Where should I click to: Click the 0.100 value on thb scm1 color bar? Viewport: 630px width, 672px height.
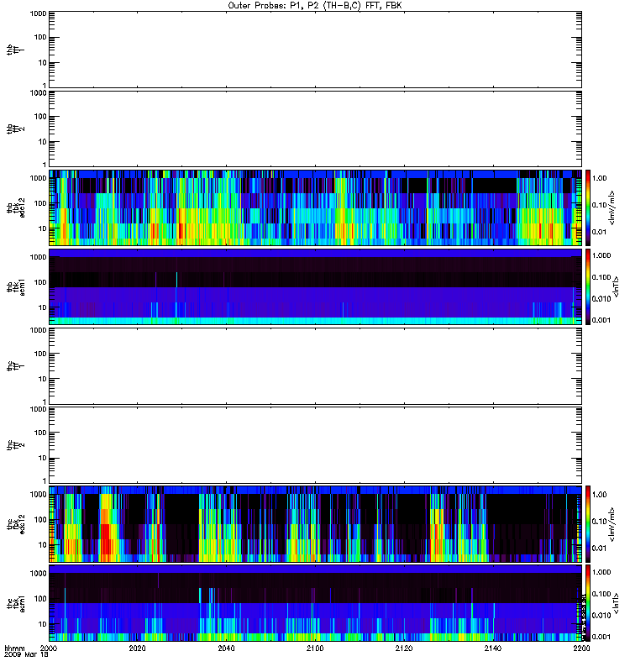coord(601,277)
